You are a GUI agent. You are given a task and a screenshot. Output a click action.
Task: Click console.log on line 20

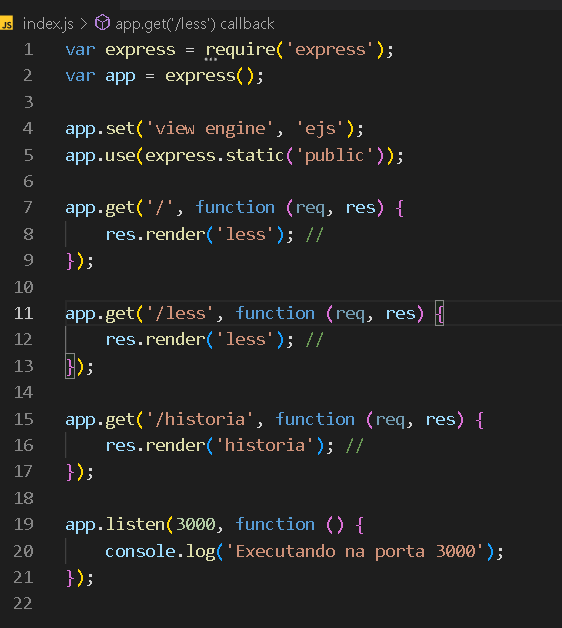pyautogui.click(x=160, y=552)
